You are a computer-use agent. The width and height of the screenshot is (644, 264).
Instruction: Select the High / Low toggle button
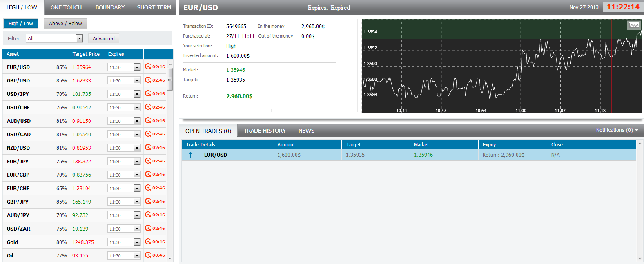pos(21,24)
